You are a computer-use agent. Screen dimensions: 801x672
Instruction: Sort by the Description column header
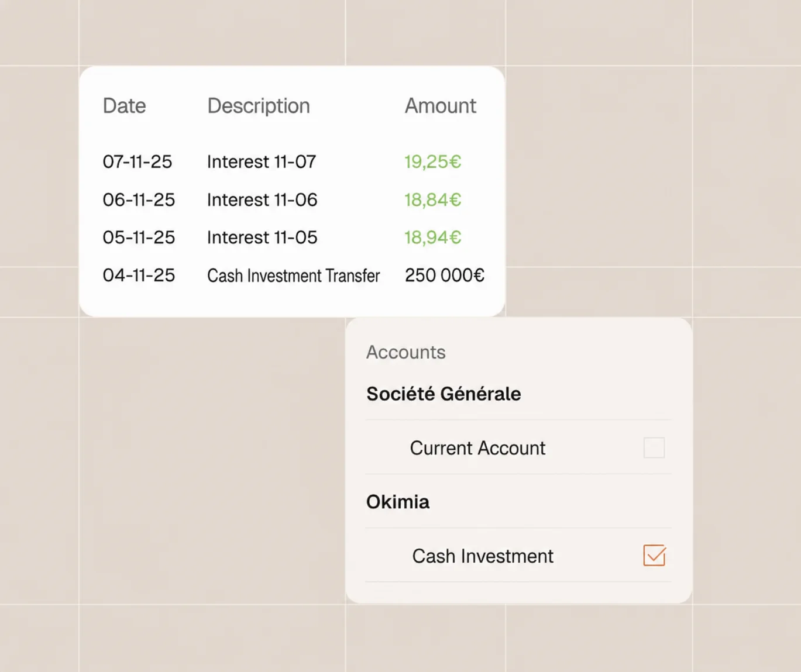[x=259, y=106]
